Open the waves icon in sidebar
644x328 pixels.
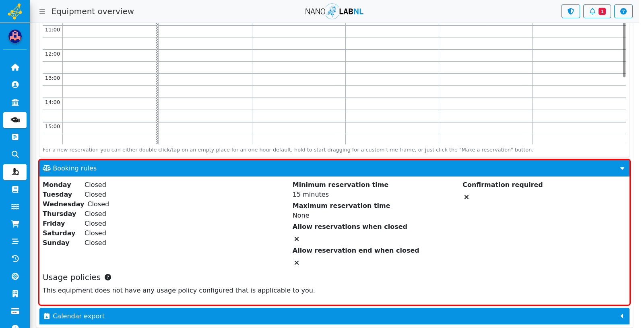point(15,207)
